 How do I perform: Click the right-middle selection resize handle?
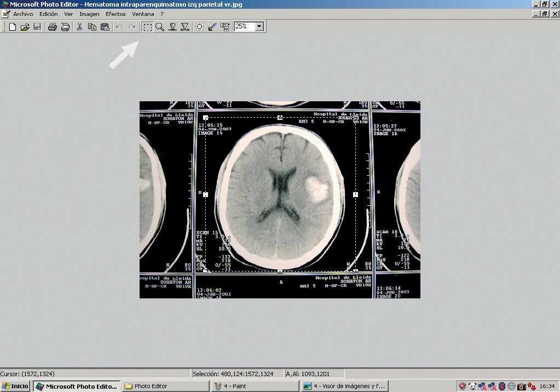355,194
